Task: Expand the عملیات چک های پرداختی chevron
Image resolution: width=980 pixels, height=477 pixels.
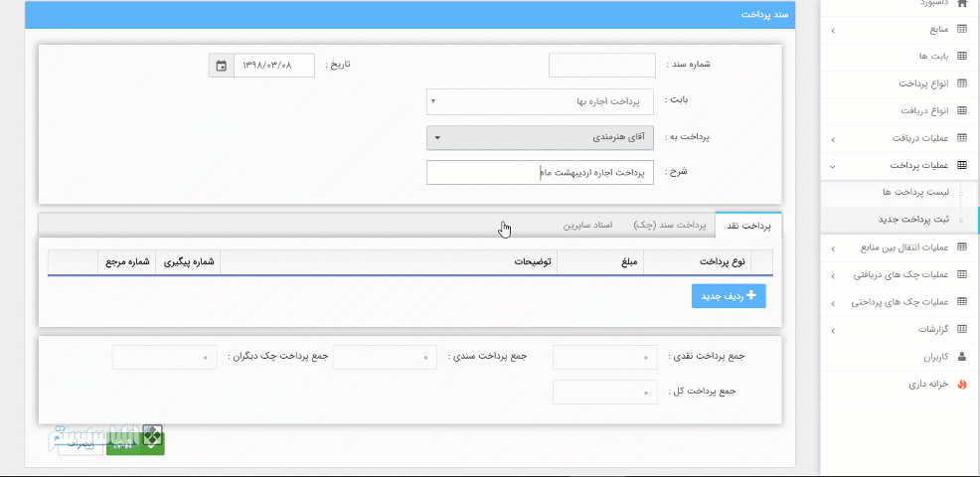Action: (833, 303)
